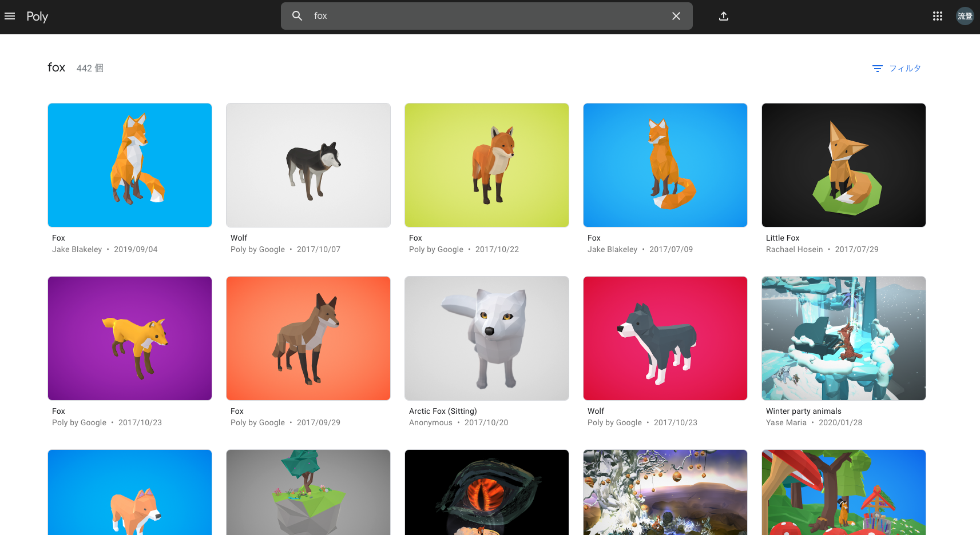Click the user account avatar
Viewport: 980px width, 535px height.
click(x=965, y=15)
